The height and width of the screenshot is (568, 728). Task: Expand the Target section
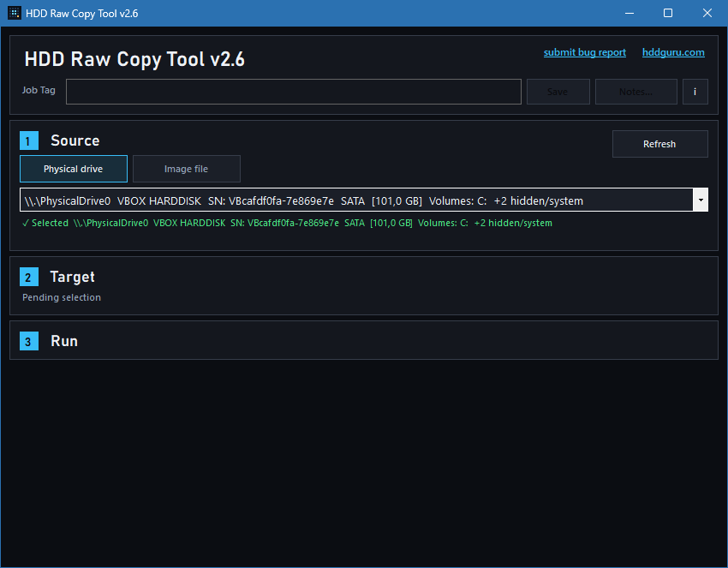(x=74, y=277)
